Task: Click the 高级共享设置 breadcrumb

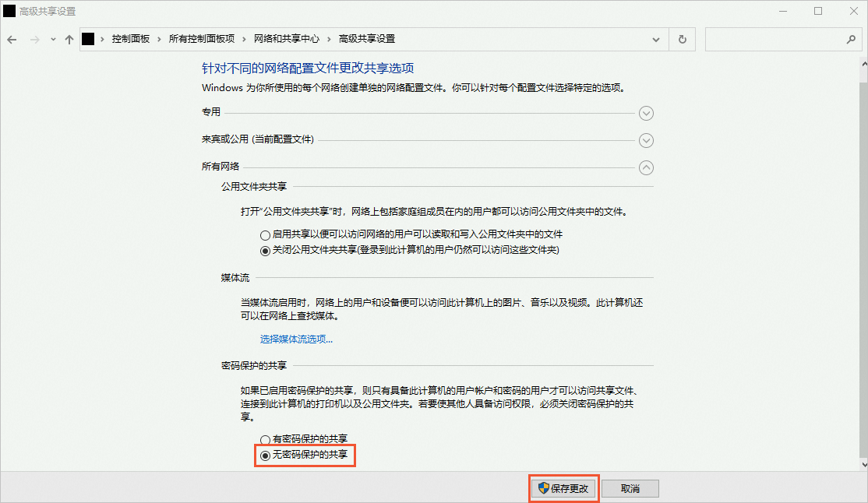Action: (367, 39)
